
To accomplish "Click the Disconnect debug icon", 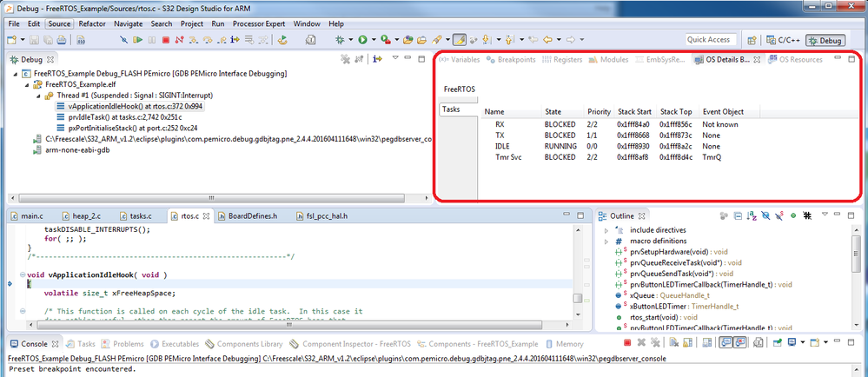I will point(179,40).
